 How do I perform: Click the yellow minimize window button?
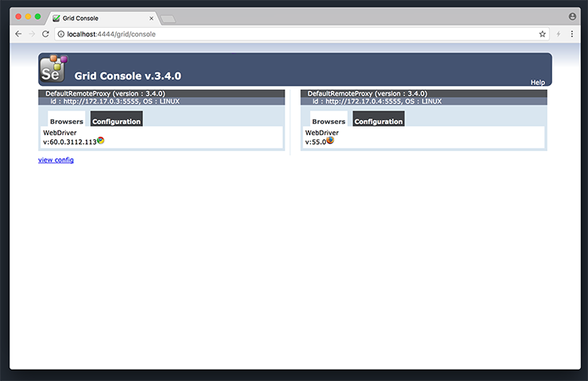pyautogui.click(x=28, y=17)
